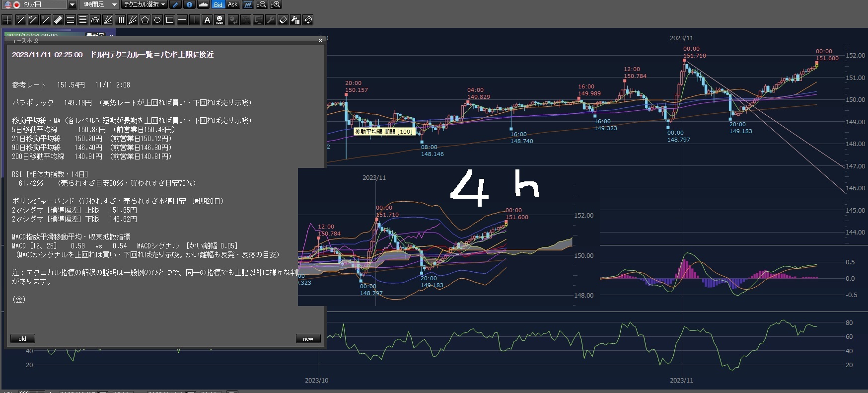Choose the Fibonacci arc tool
868x393 pixels.
click(x=95, y=20)
